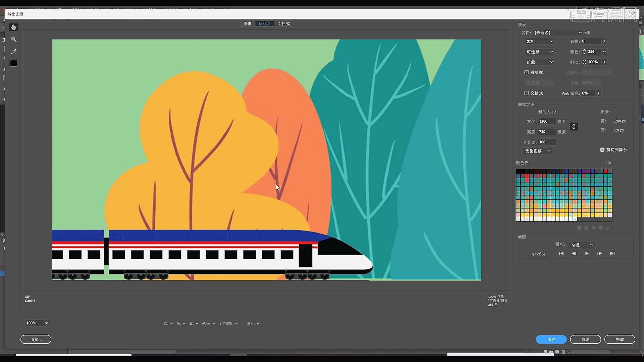Click 完成 button to finish export
The width and height of the screenshot is (644, 362).
[x=619, y=339]
